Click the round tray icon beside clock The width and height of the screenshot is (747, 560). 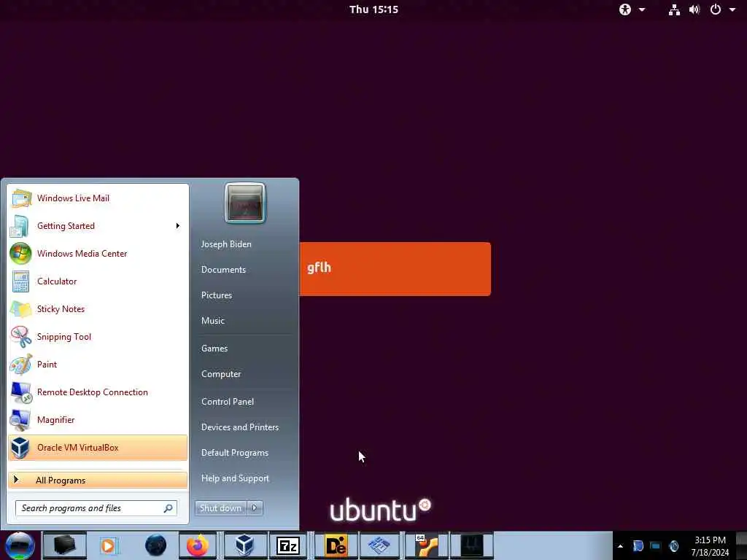(x=673, y=546)
